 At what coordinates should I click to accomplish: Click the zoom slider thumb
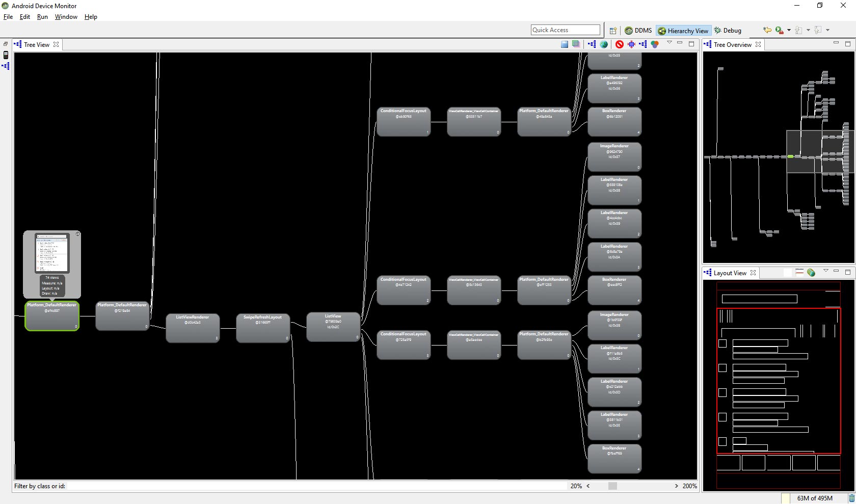tap(612, 486)
